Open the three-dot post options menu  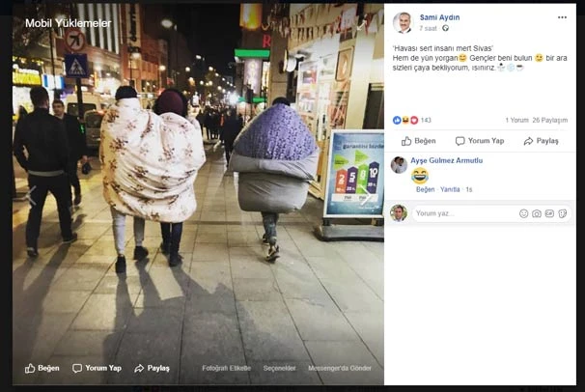(562, 17)
